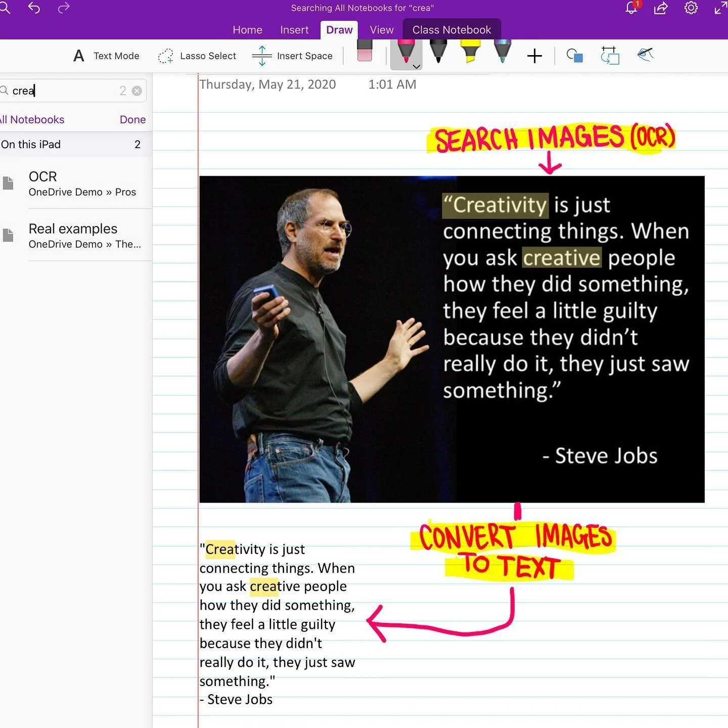Switch to Text Mode
The height and width of the screenshot is (728, 728).
(x=106, y=56)
